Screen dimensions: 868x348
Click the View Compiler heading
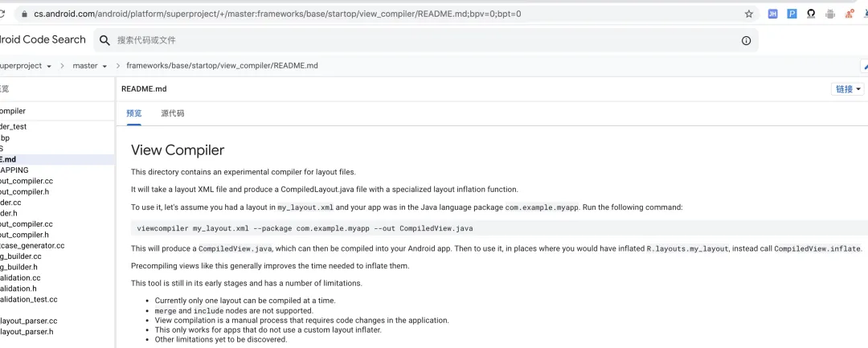178,150
